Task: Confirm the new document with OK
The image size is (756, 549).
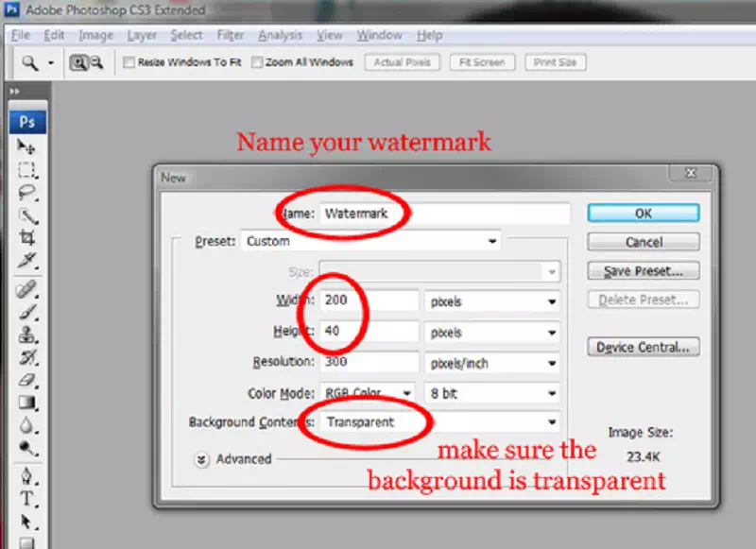Action: [x=644, y=213]
